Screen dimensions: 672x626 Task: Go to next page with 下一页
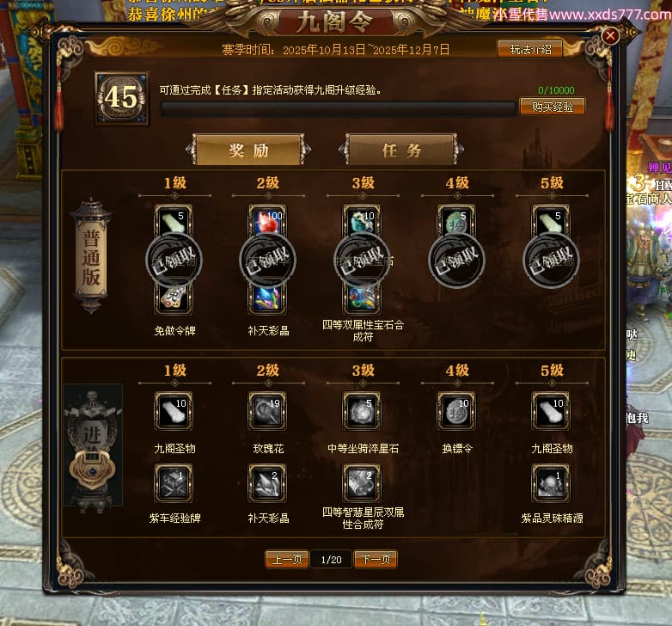click(x=376, y=559)
